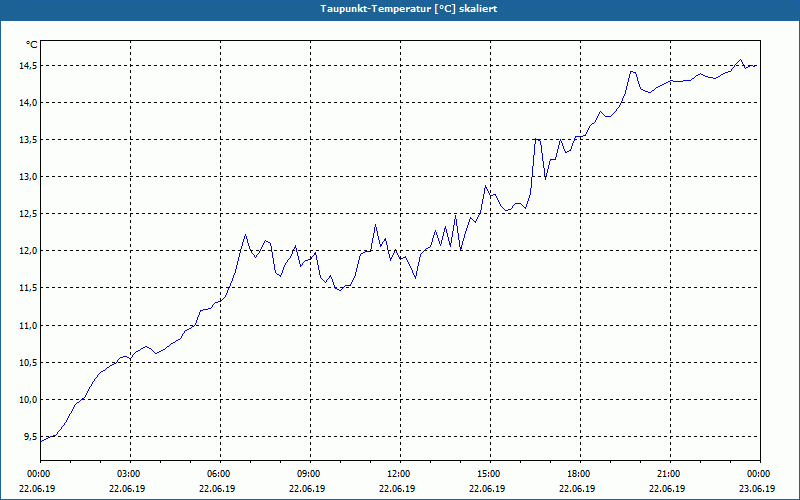Click the '22.06.19' date under '12:00'

[397, 488]
